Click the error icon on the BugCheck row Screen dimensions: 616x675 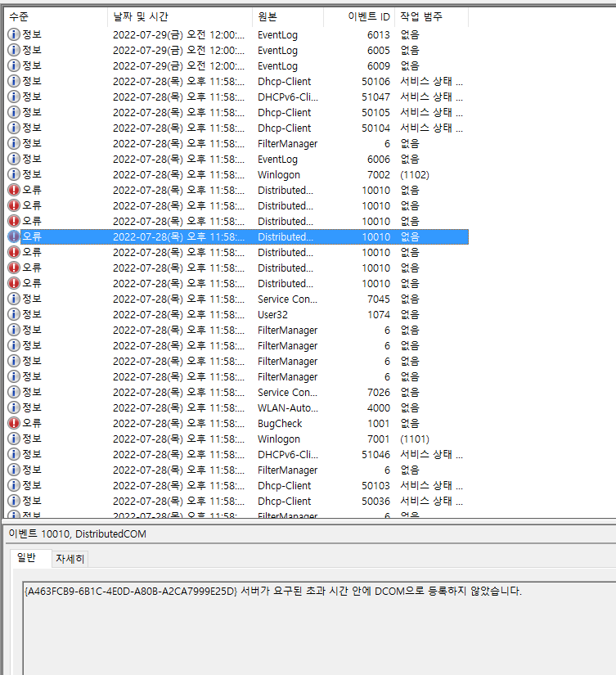(x=14, y=423)
